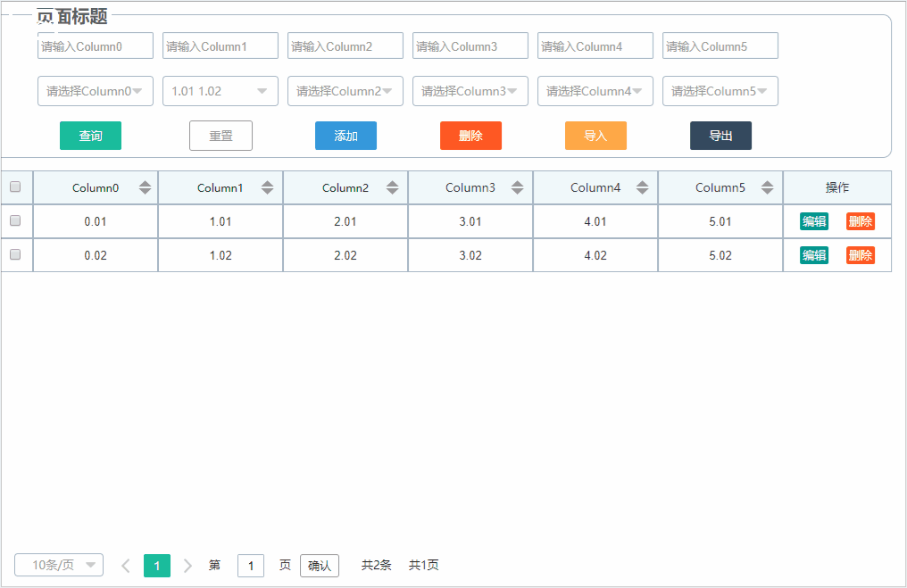907x588 pixels.
Task: Focus the 请输入Column2 input field
Action: point(345,46)
